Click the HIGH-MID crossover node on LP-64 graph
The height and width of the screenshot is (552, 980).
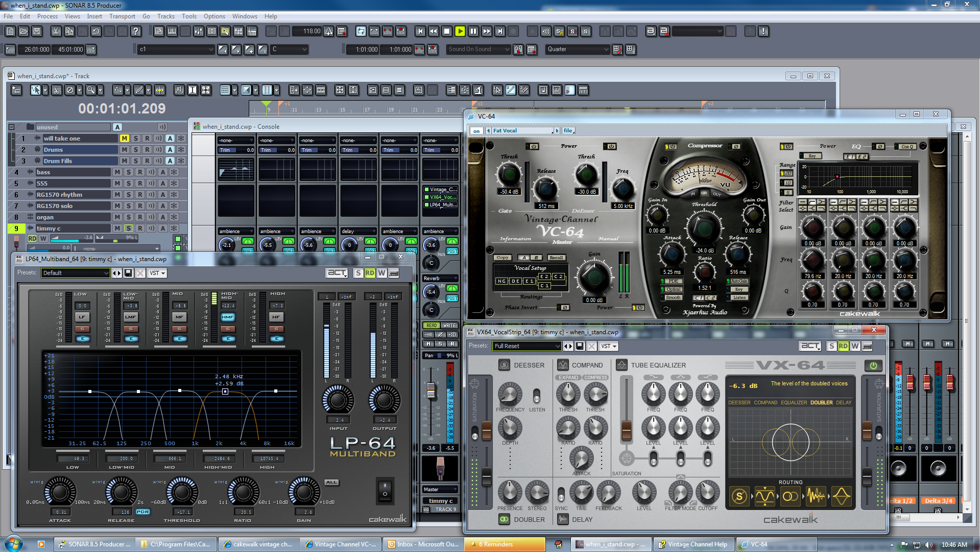[225, 392]
